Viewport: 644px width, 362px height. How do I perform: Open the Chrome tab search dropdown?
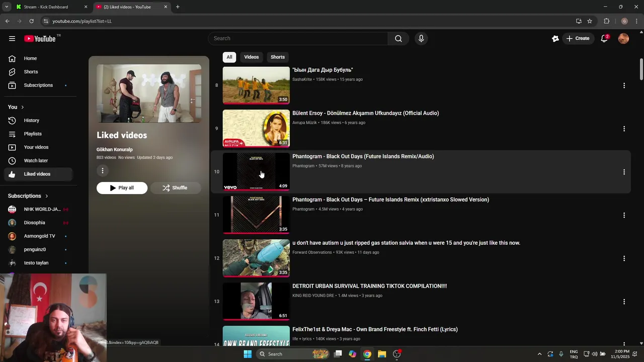tap(6, 7)
